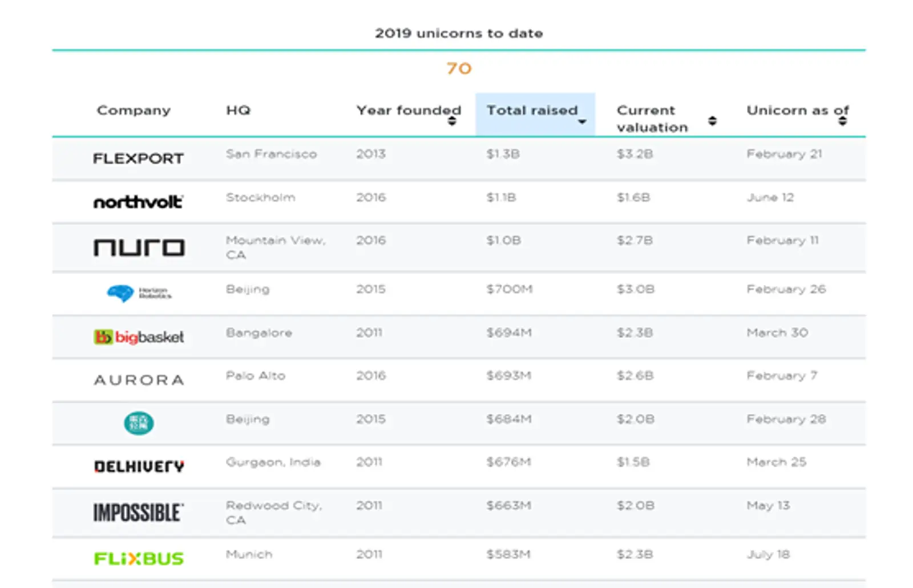
Task: Click the teal circular company logo
Action: coord(139,423)
